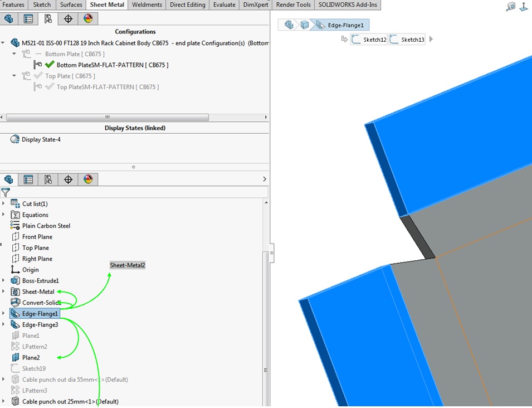Select suppressed Sketch19 in the tree

coord(34,368)
